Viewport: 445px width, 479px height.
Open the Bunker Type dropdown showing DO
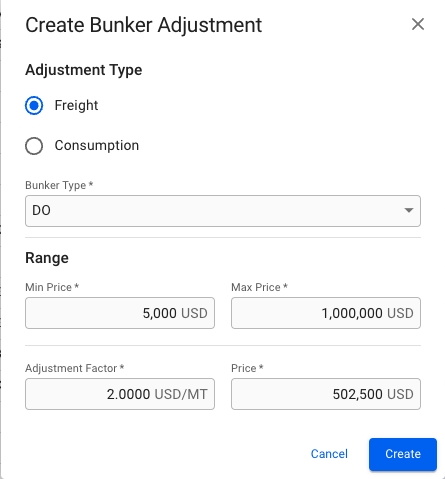tap(223, 211)
